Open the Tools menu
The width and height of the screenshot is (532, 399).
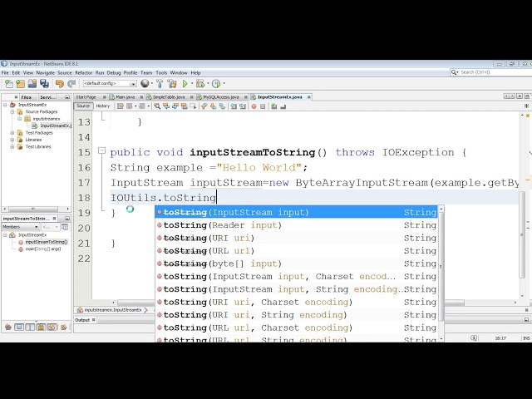tap(161, 72)
